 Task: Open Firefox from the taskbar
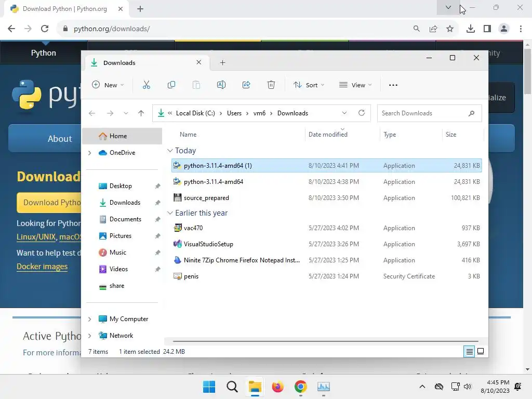click(x=277, y=387)
